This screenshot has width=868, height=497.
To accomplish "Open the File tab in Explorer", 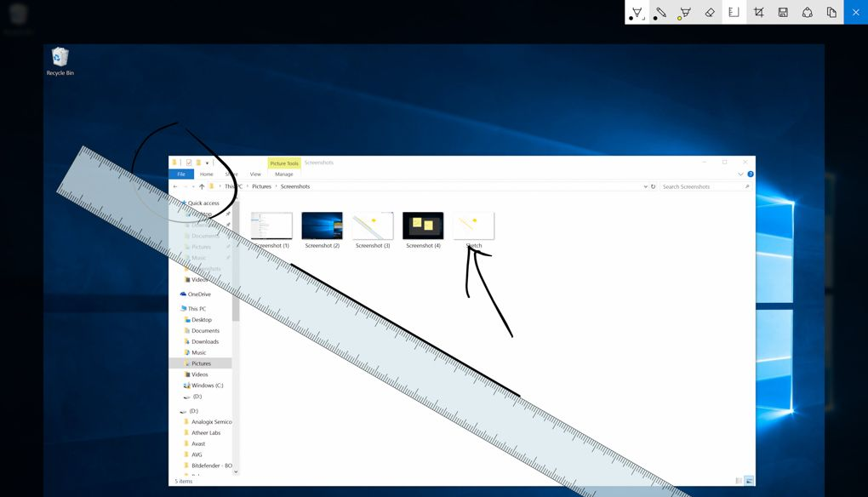I will tap(181, 174).
